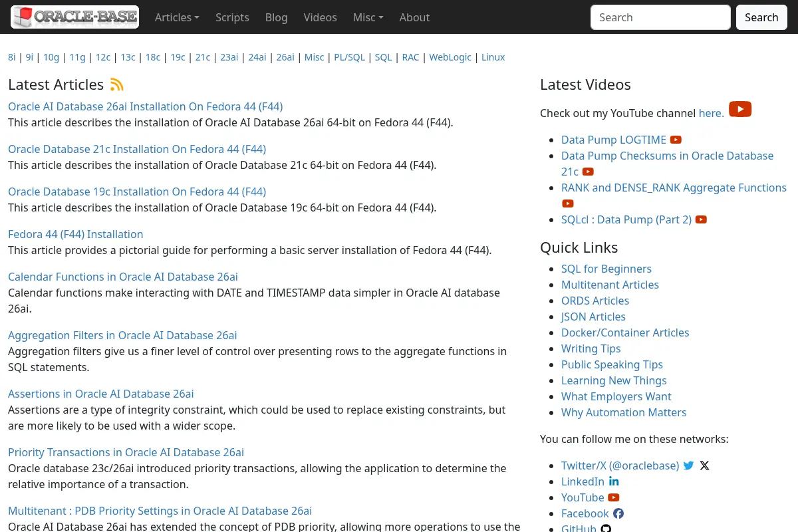The image size is (798, 532).
Task: Open Oracle Database 21c Installation On Fedora 44
Action: (x=137, y=149)
